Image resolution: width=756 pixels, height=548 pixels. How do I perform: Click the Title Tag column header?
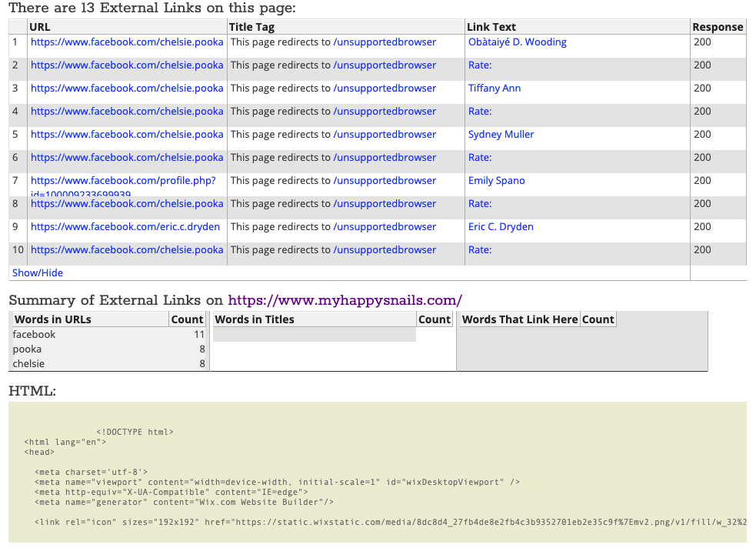pyautogui.click(x=345, y=27)
